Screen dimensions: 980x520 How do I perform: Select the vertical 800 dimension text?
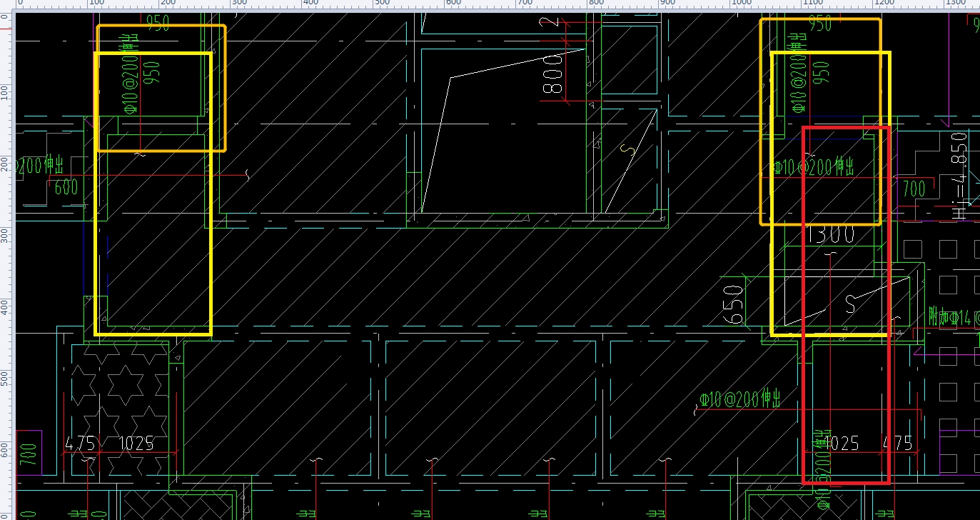(553, 75)
